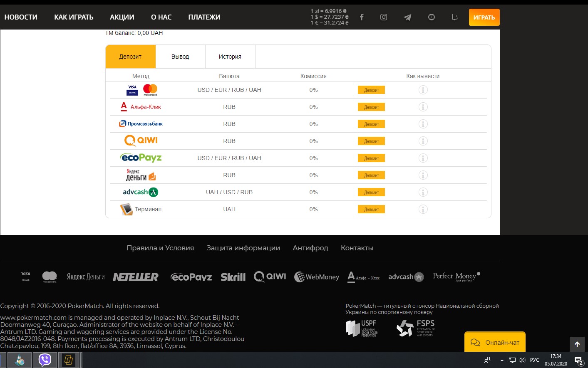
Task: Open the О НАС menu item
Action: pos(161,17)
